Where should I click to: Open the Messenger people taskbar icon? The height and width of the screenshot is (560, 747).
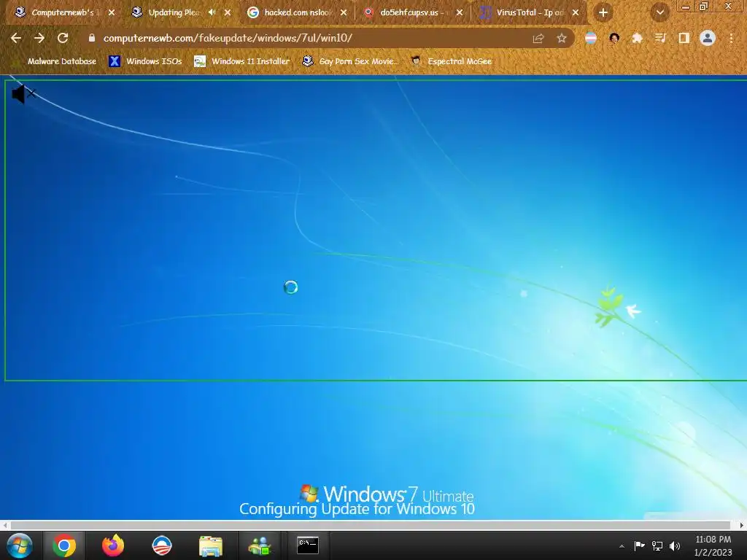259,545
